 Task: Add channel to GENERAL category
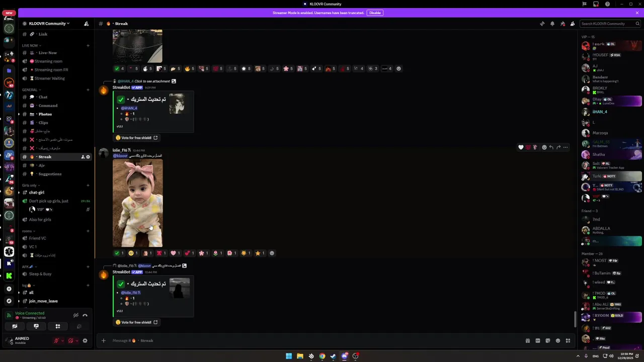88,89
